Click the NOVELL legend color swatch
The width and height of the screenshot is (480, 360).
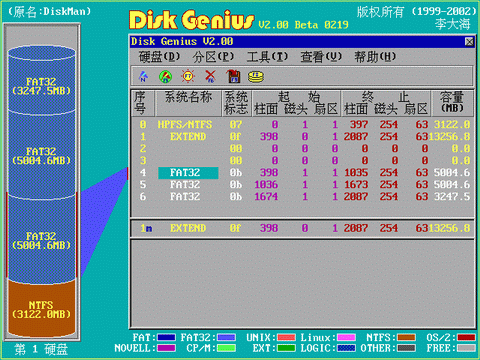pos(166,348)
